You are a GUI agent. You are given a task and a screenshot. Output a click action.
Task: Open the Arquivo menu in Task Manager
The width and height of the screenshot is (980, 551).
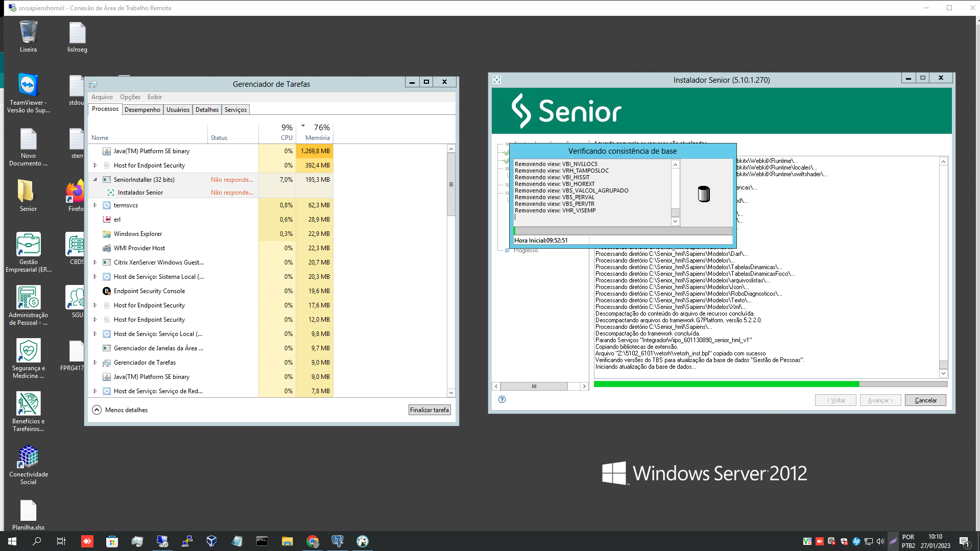(x=102, y=97)
